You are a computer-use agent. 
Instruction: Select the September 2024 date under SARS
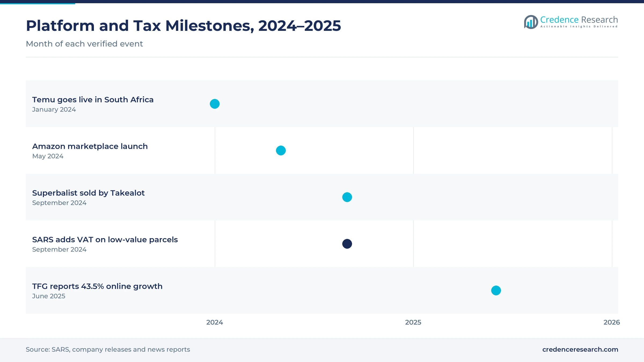click(59, 250)
